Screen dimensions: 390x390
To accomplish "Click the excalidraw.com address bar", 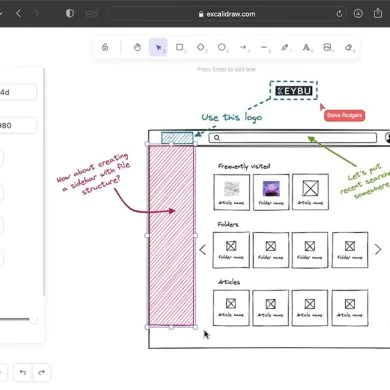I will pyautogui.click(x=227, y=14).
